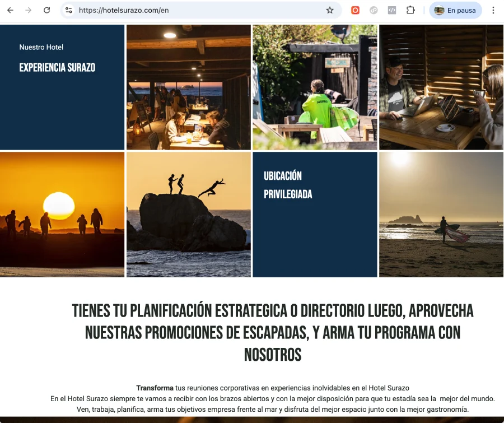Open the profile 'En pausa' button
The width and height of the screenshot is (504, 423).
point(455,10)
